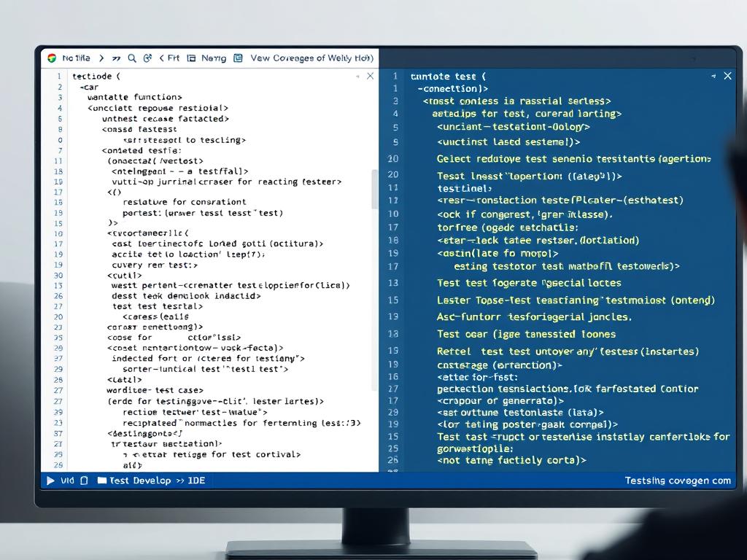Open 'Test Develop' in the status bar
Screen dimensions: 747x560
coord(140,481)
